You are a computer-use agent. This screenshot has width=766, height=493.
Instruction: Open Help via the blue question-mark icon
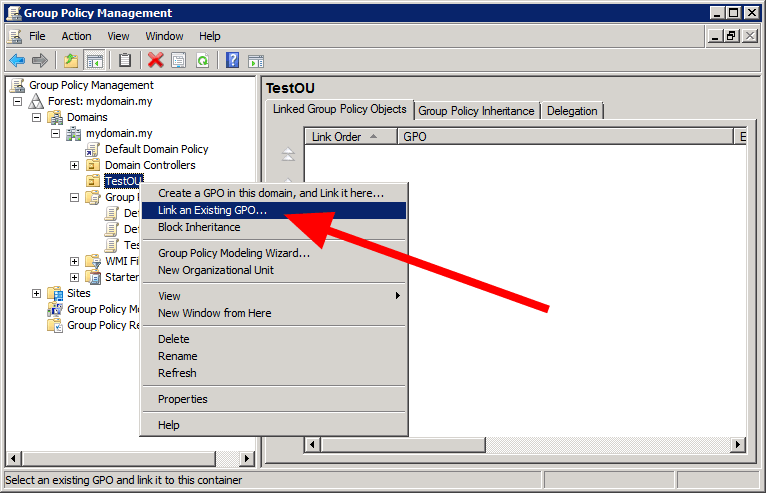(232, 61)
